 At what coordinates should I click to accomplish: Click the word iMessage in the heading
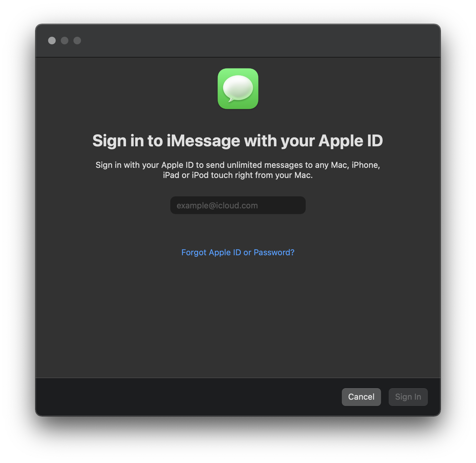(x=204, y=141)
